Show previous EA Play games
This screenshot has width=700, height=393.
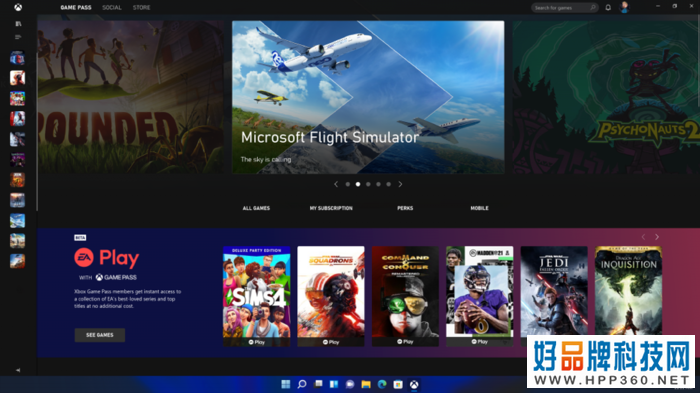click(643, 237)
